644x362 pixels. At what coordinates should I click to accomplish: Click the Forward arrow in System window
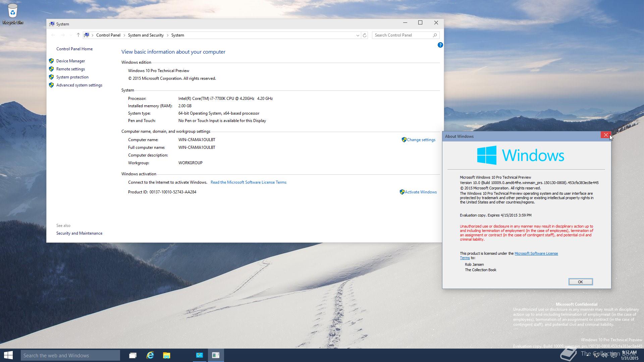point(63,35)
